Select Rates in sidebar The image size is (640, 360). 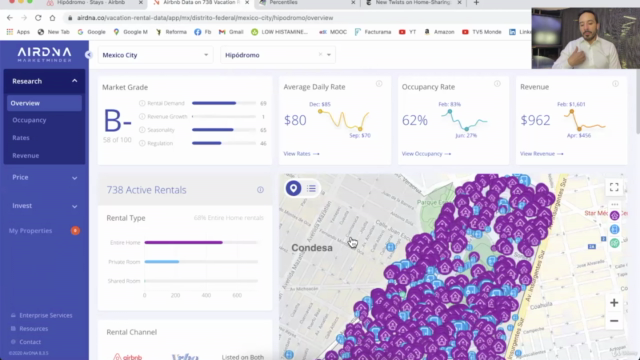[21, 138]
